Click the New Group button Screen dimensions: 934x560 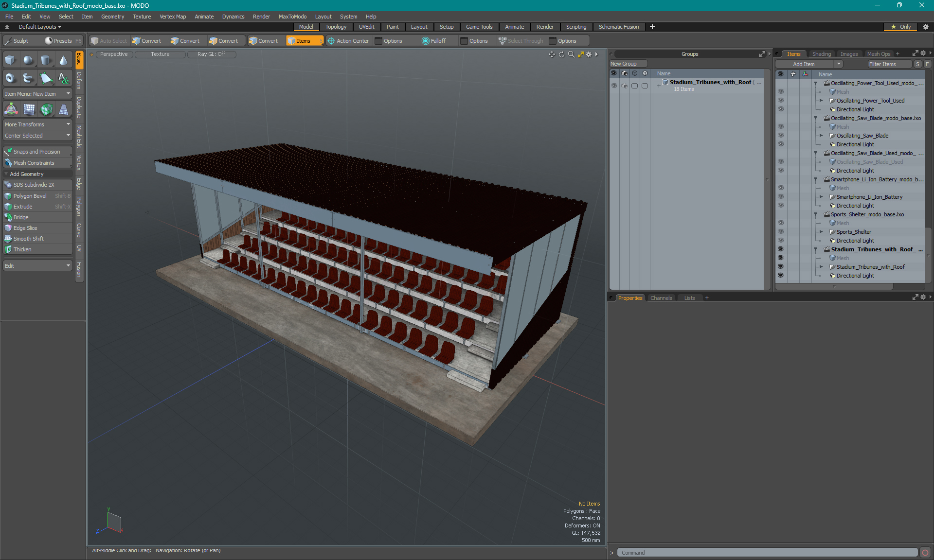click(628, 64)
